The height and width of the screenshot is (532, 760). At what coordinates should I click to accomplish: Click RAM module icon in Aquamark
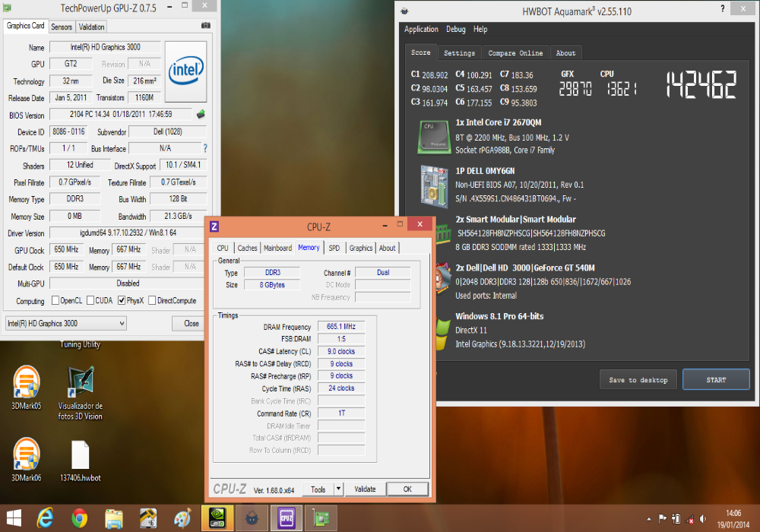[444, 233]
